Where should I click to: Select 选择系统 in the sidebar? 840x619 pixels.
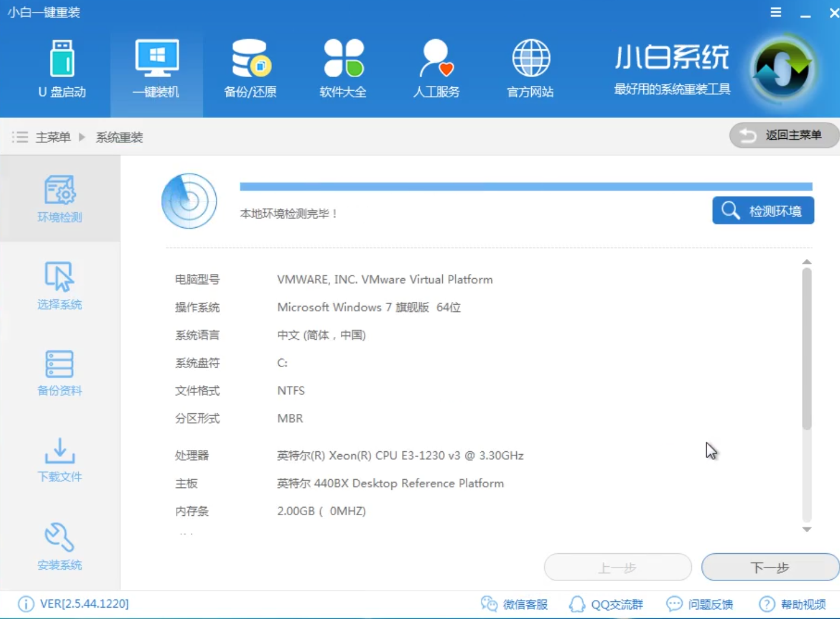pos(59,286)
